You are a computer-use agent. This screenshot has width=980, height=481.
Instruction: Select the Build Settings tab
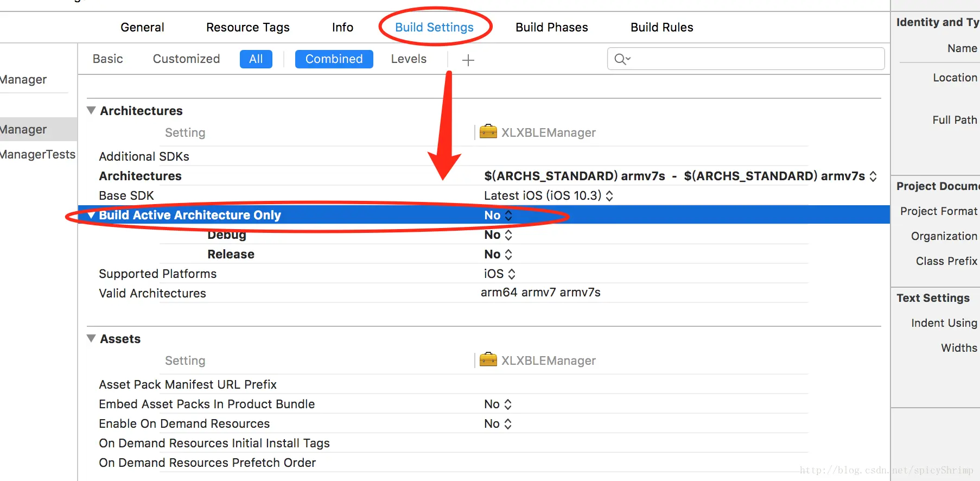[434, 27]
